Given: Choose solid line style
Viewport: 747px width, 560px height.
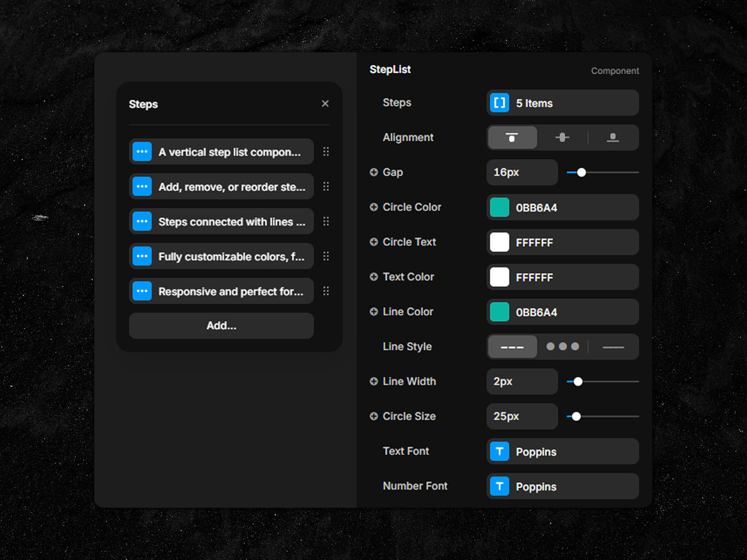Looking at the screenshot, I should pyautogui.click(x=613, y=347).
